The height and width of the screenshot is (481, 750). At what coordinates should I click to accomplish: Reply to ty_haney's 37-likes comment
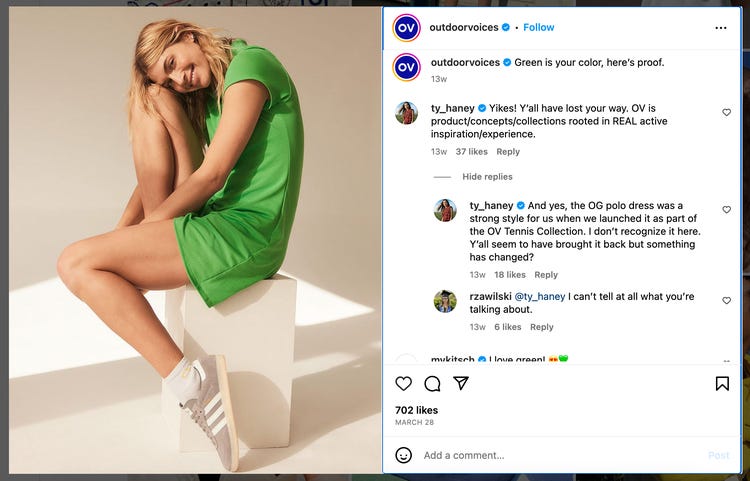pyautogui.click(x=508, y=152)
